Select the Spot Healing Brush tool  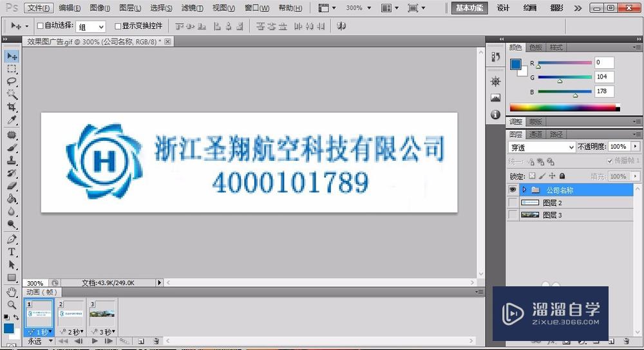pyautogui.click(x=12, y=135)
